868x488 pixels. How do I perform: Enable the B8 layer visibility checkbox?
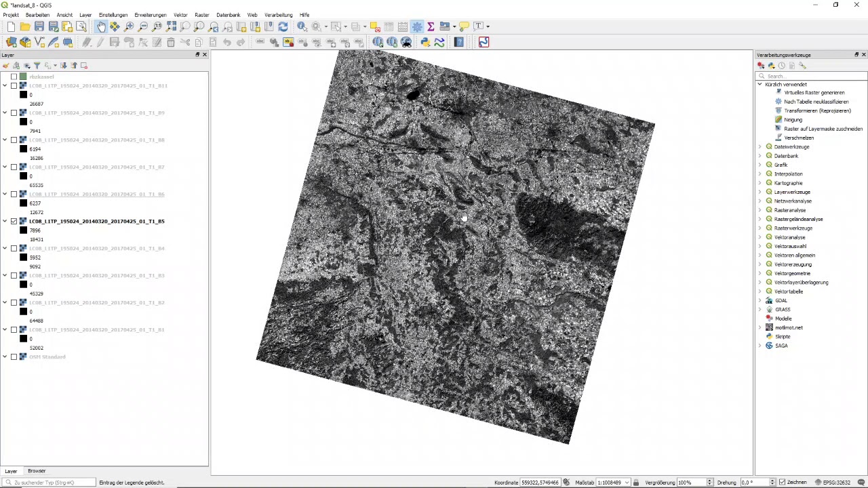pyautogui.click(x=14, y=140)
